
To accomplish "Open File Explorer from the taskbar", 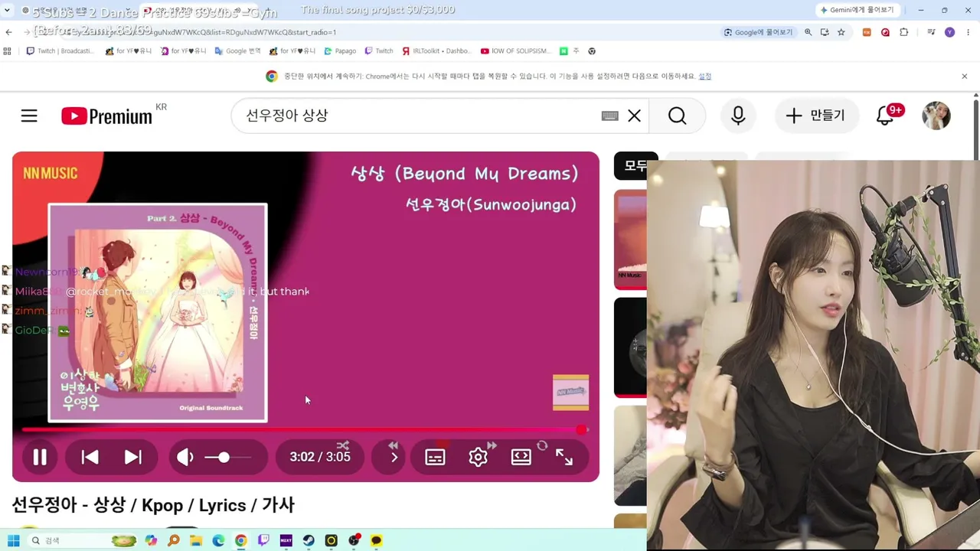I will click(196, 541).
